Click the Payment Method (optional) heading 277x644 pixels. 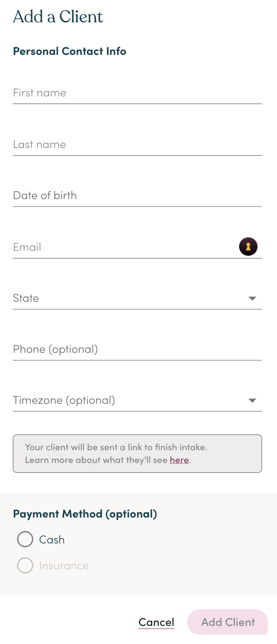[x=85, y=514]
